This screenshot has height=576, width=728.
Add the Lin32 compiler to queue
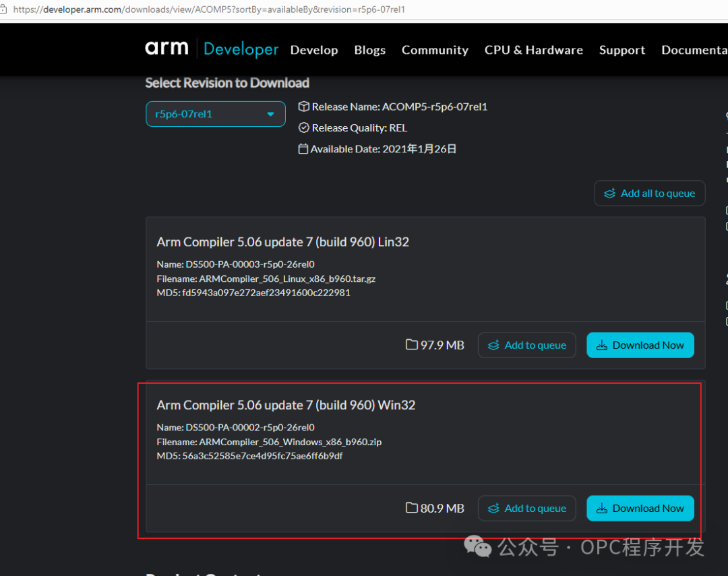[526, 345]
